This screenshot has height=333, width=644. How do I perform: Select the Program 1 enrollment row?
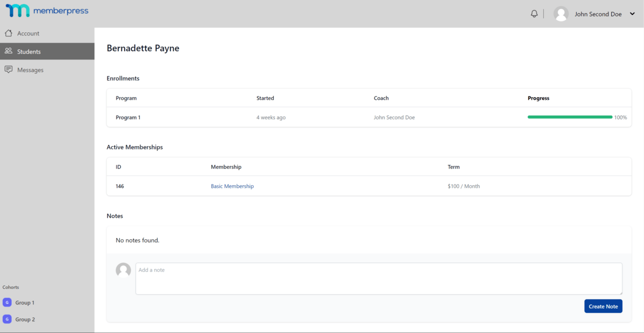pos(369,117)
